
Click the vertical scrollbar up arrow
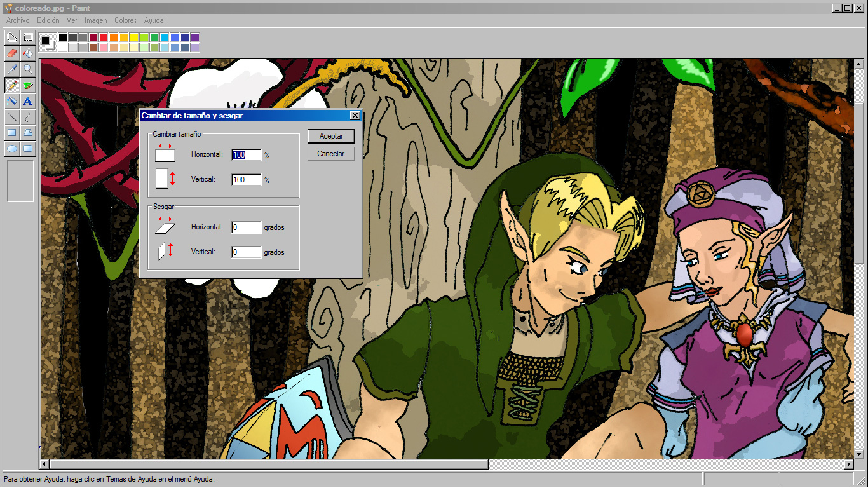(858, 64)
